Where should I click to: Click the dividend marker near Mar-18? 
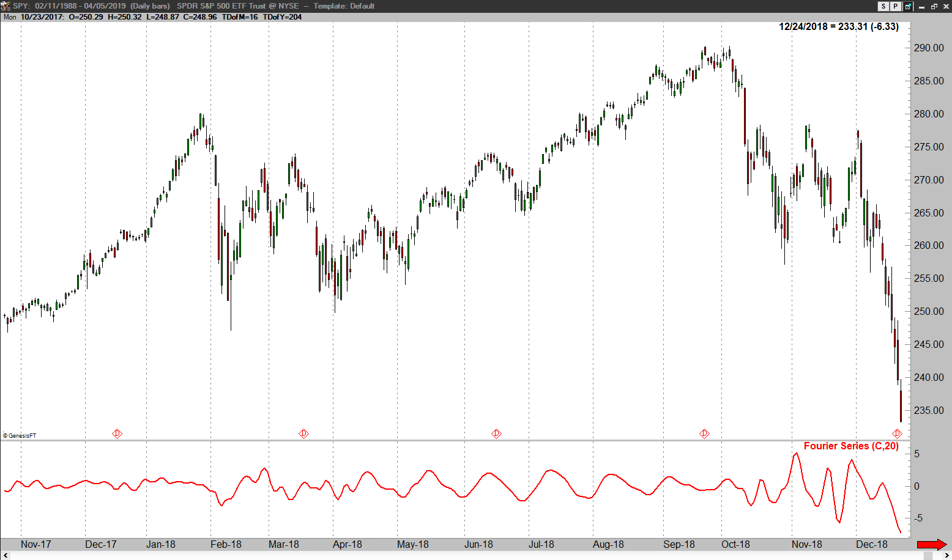point(303,433)
